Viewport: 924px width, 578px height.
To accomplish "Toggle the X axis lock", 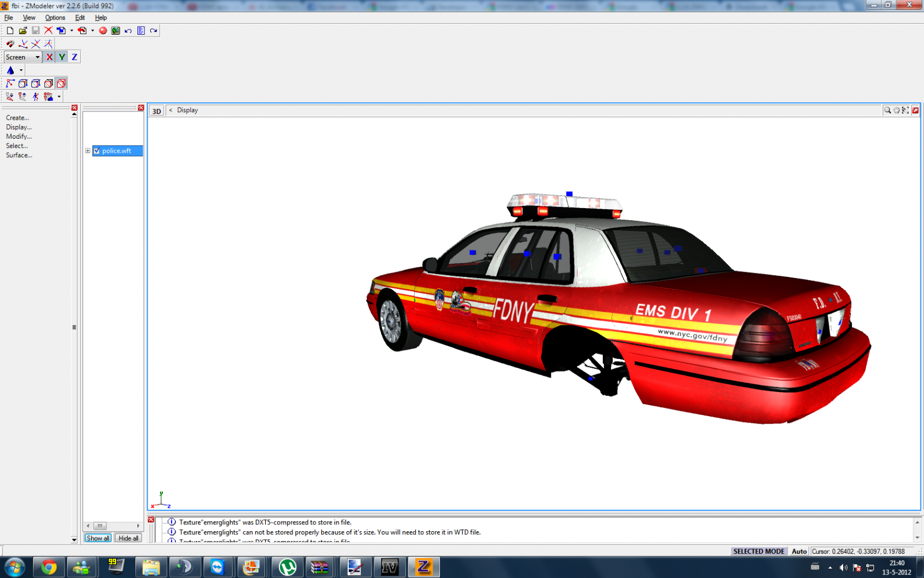I will pyautogui.click(x=49, y=57).
